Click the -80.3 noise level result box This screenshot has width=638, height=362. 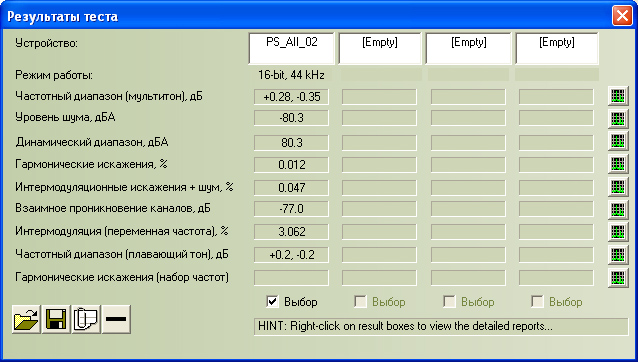click(291, 118)
